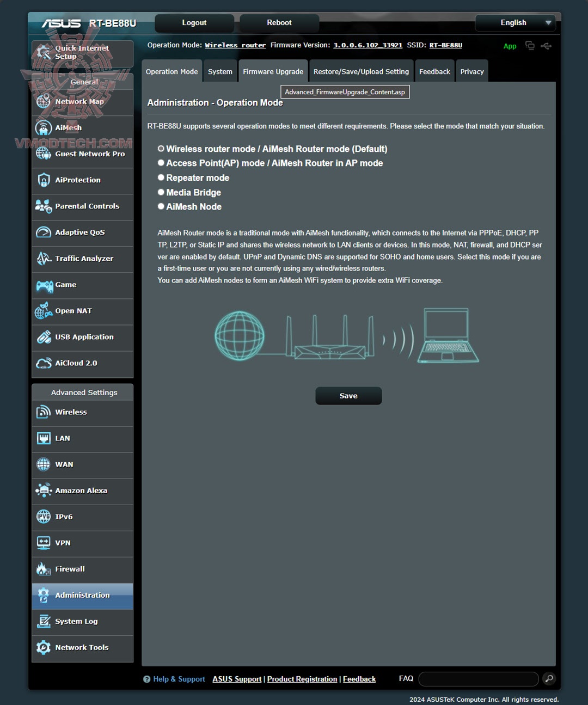Switch to the Operation Mode tab
Viewport: 588px width, 705px height.
(x=171, y=71)
